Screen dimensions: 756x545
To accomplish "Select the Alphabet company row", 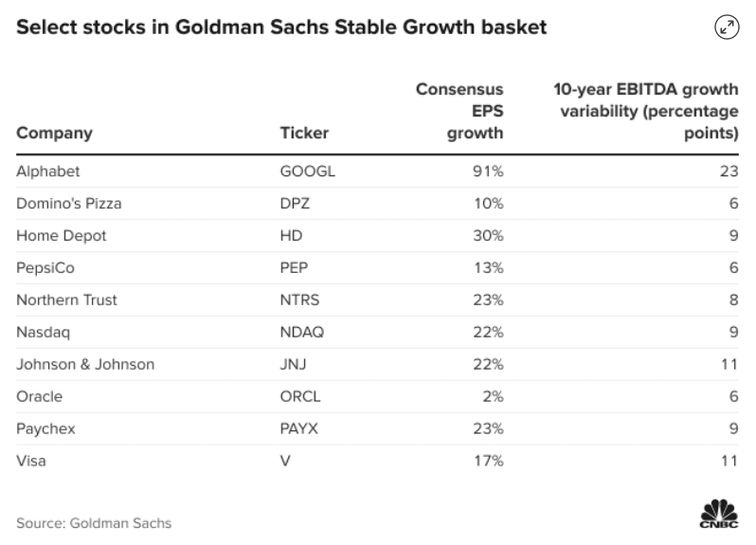I will [49, 172].
